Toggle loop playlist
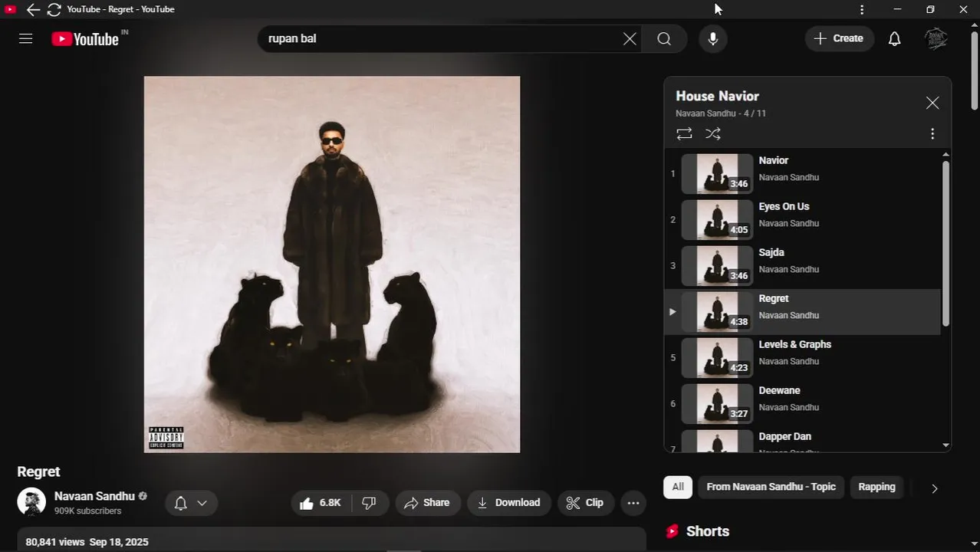This screenshot has height=552, width=980. click(x=684, y=133)
